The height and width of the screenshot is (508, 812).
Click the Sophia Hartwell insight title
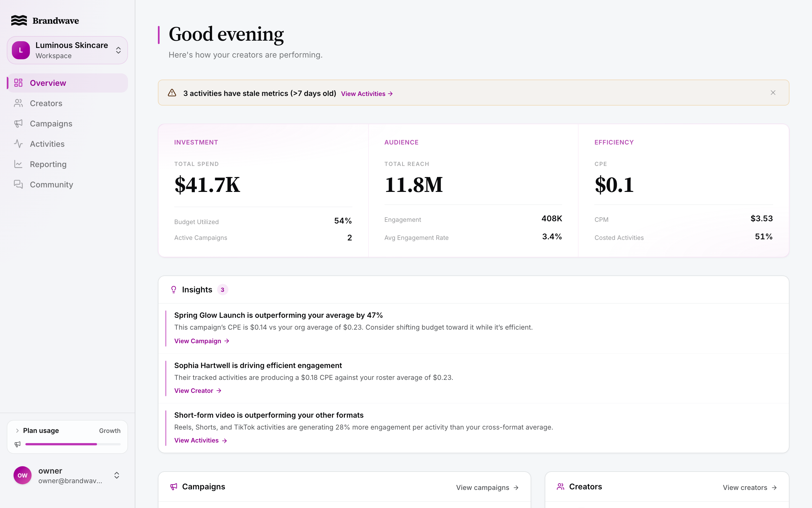[258, 365]
